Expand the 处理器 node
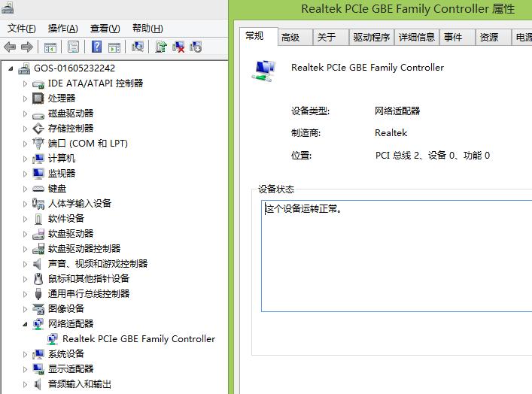 [25, 98]
